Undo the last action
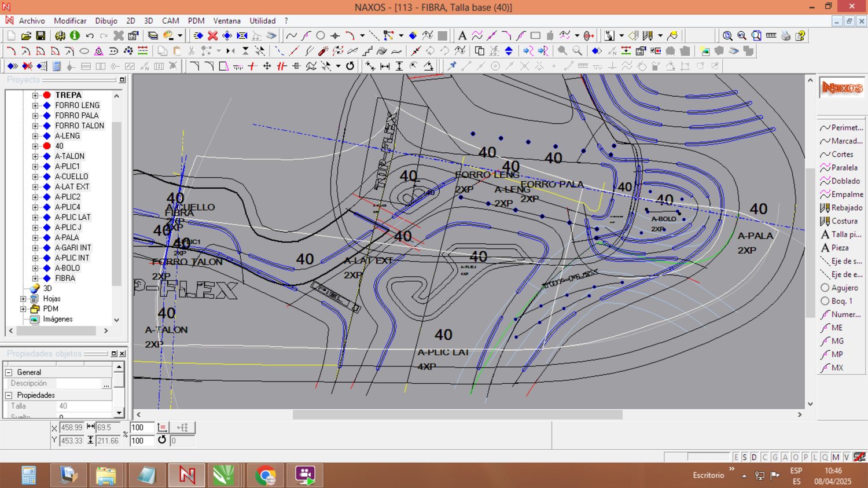Image resolution: width=868 pixels, height=488 pixels. [x=90, y=36]
